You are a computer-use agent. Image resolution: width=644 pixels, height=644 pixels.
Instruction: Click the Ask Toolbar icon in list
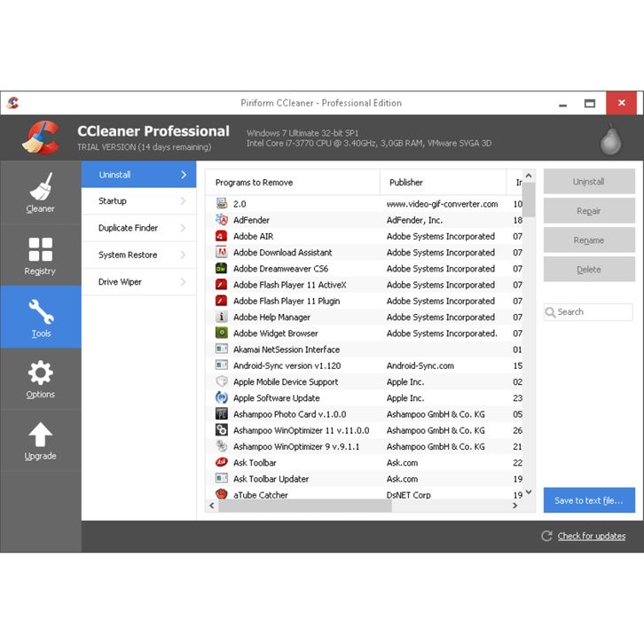(x=222, y=462)
